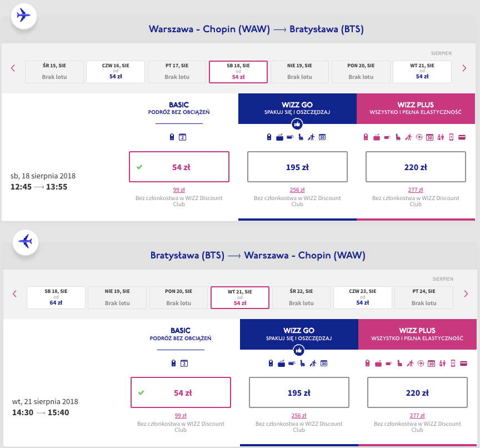Viewport: 480px width, 448px height.
Task: Click outbound flight time 12:45 → 13:55
Action: pos(39,187)
